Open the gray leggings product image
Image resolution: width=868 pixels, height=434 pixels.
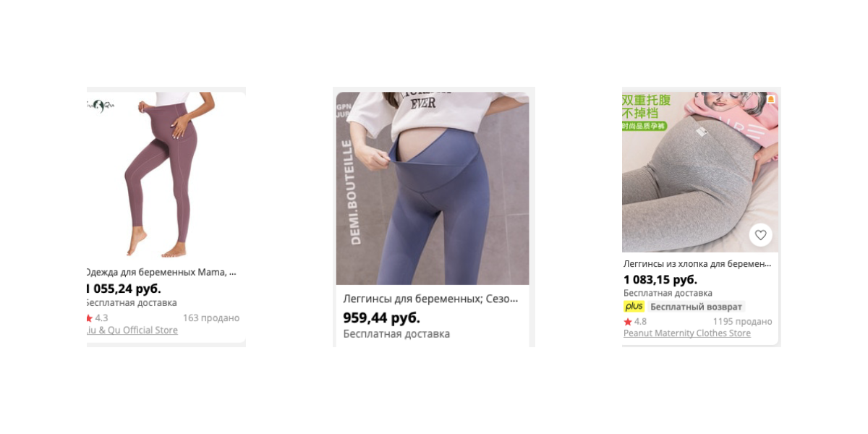point(700,172)
